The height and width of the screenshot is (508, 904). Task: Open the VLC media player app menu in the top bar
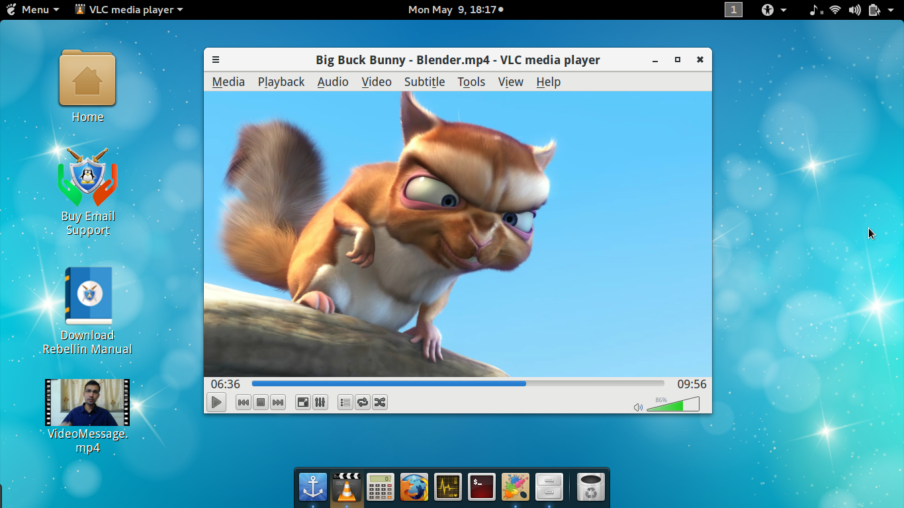[x=129, y=9]
